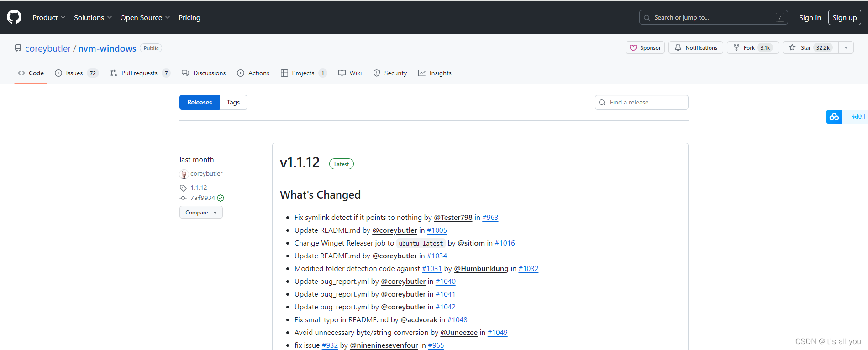This screenshot has height=350, width=868.
Task: Open pull request #1034
Action: (437, 256)
